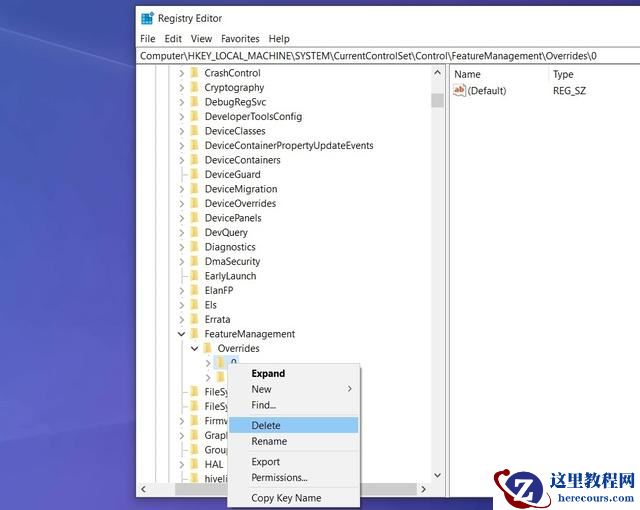
Task: Expand the CrashControl key
Action: pos(182,73)
